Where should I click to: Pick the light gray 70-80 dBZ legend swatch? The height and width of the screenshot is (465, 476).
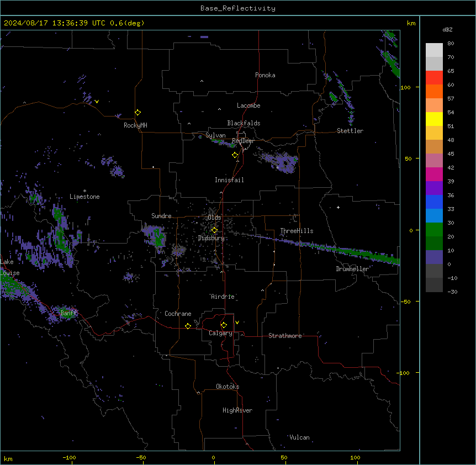(x=434, y=50)
